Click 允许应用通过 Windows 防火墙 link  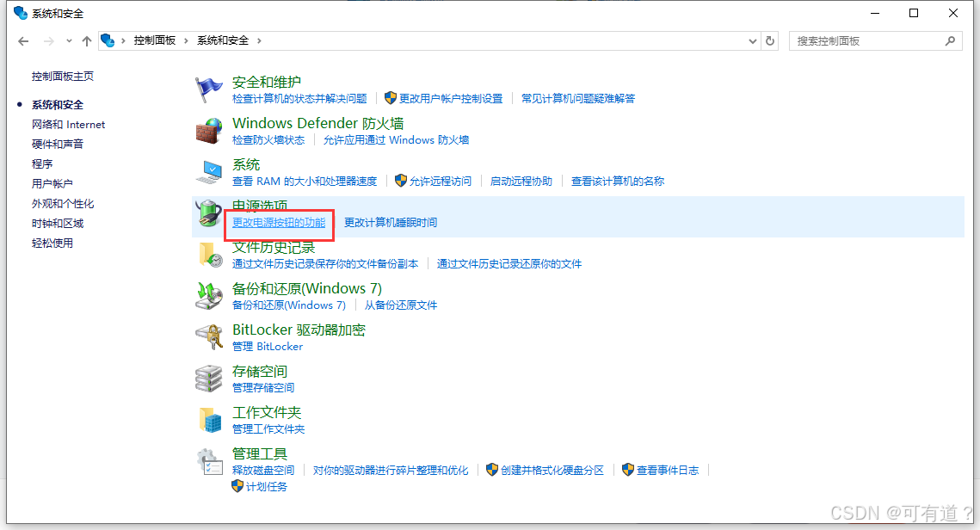pyautogui.click(x=396, y=140)
